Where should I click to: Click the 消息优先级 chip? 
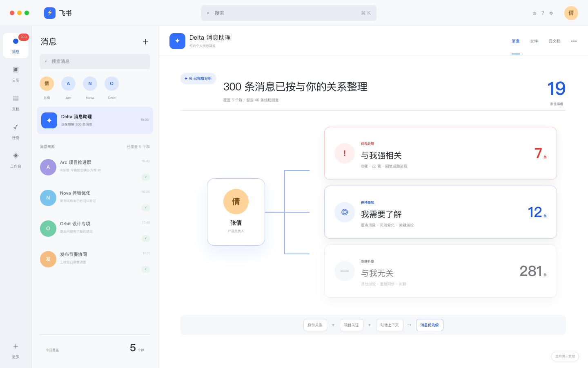pyautogui.click(x=430, y=325)
